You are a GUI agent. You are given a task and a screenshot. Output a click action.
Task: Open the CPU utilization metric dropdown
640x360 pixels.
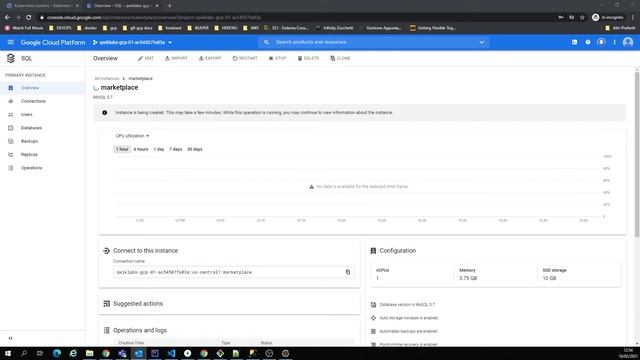coord(132,136)
